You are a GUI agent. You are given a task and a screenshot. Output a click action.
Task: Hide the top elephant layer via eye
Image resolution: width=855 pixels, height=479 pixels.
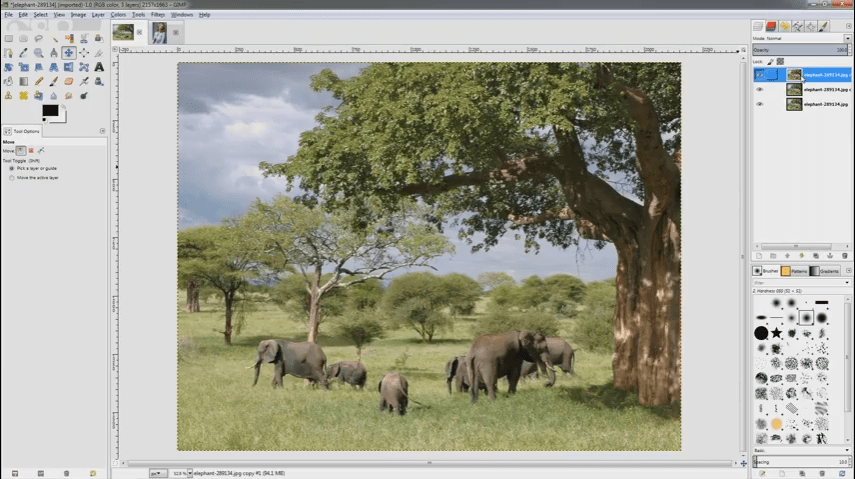[x=759, y=74]
